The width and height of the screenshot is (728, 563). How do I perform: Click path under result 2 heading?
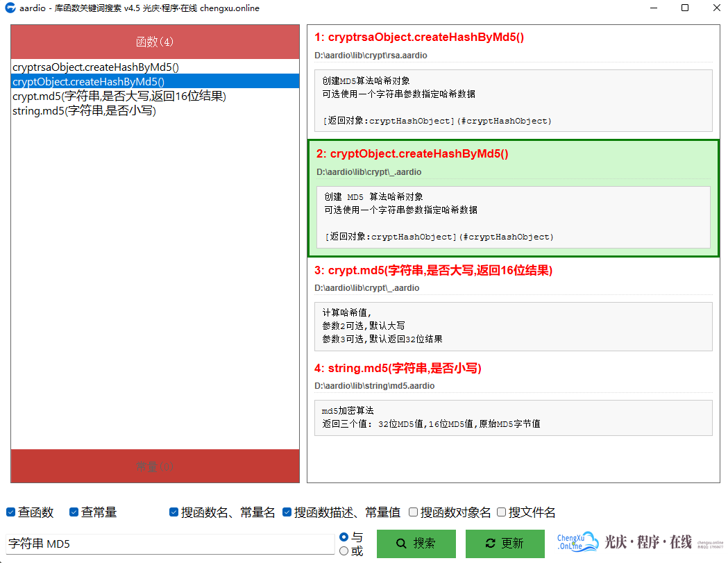[x=369, y=172]
